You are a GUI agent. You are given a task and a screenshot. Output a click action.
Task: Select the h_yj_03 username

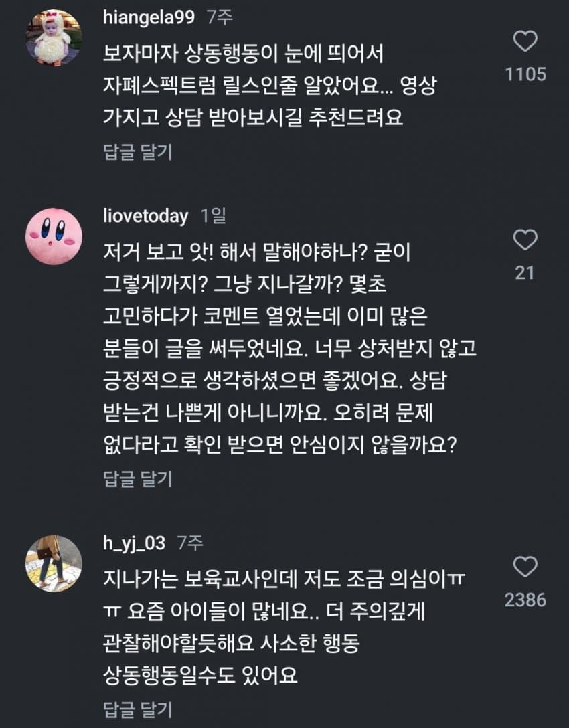pyautogui.click(x=134, y=544)
